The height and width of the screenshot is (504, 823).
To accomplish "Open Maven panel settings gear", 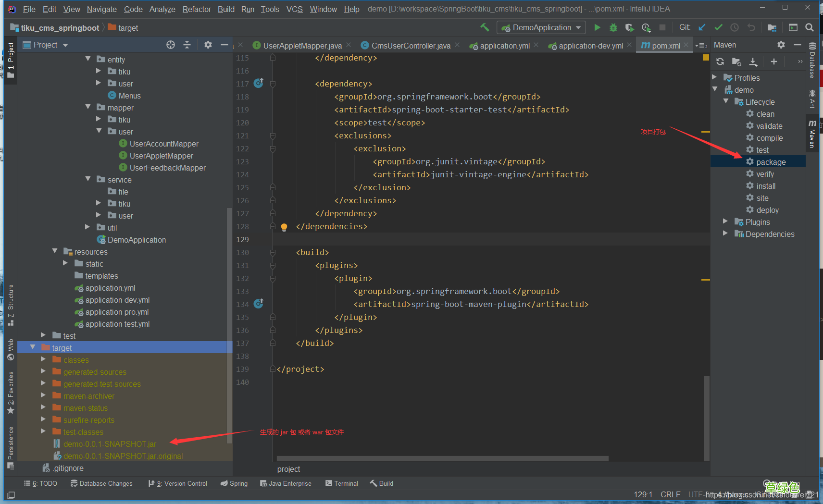I will coord(781,45).
